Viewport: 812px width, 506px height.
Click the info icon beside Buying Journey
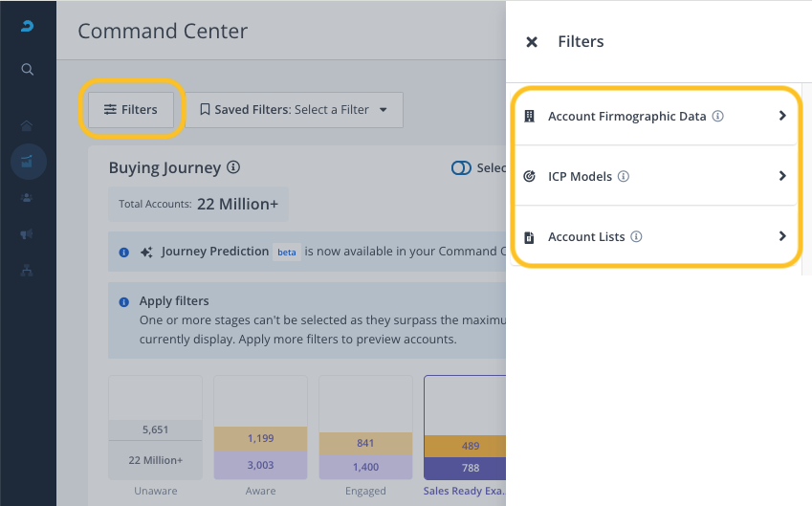(233, 167)
